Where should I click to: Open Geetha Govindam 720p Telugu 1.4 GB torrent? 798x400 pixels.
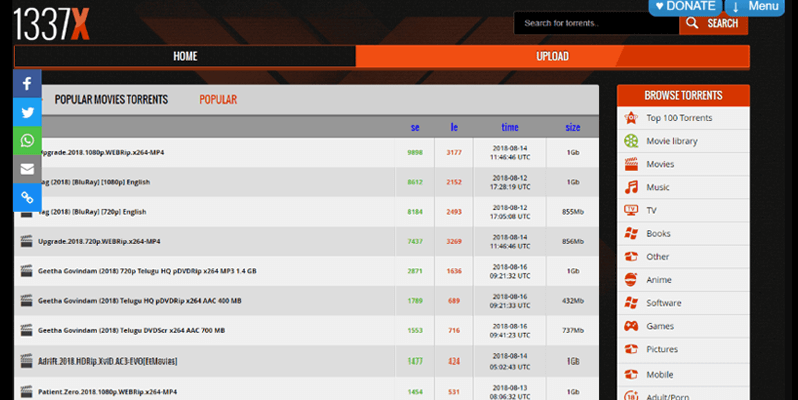click(147, 271)
